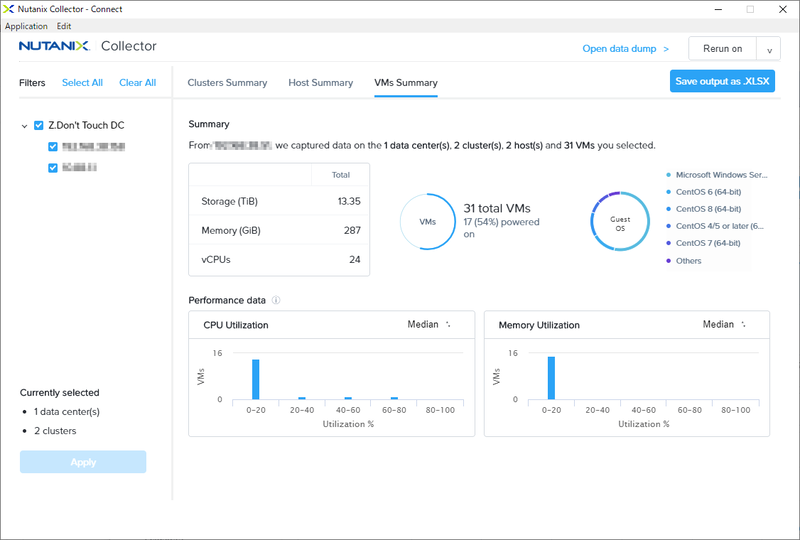Switch to Host Summary tab
The width and height of the screenshot is (800, 540).
(x=320, y=83)
